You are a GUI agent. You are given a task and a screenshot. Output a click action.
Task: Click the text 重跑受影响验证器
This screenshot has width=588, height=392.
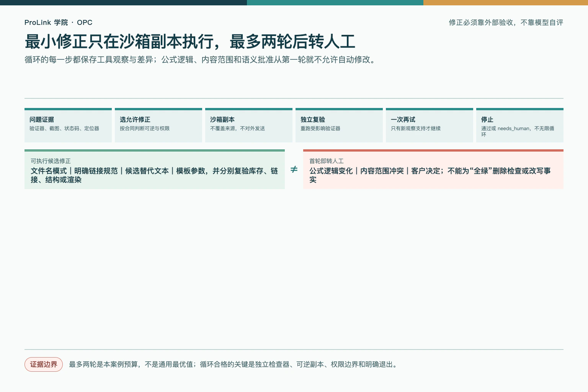[x=320, y=129]
